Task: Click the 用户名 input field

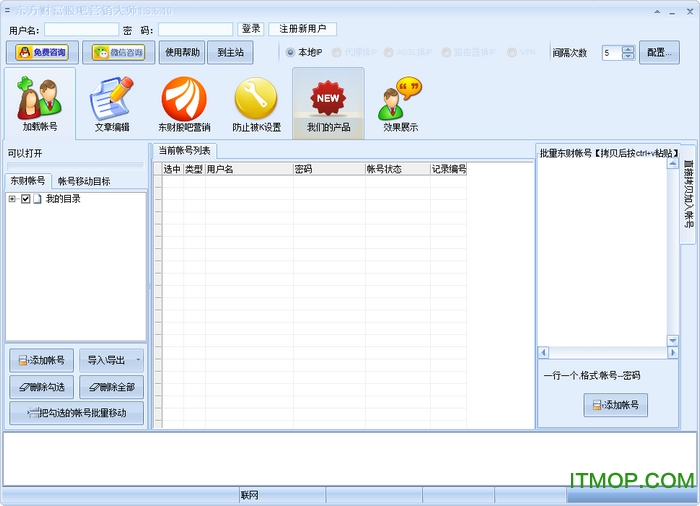Action: click(x=81, y=30)
